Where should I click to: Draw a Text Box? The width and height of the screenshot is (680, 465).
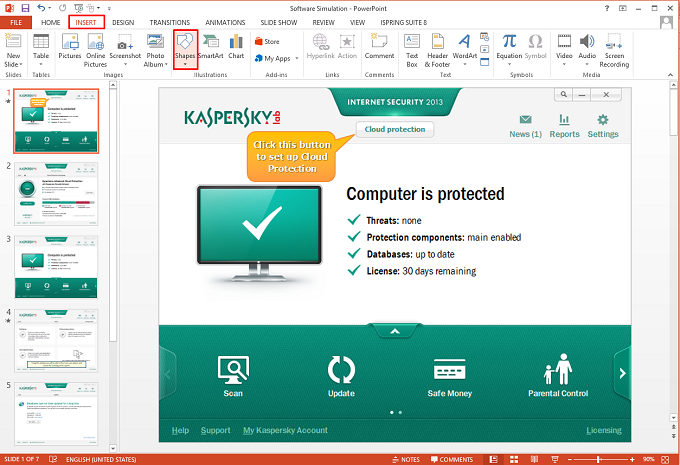(412, 50)
